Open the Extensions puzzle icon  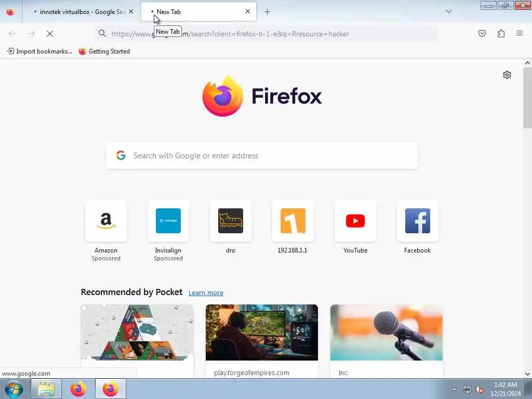coord(501,33)
